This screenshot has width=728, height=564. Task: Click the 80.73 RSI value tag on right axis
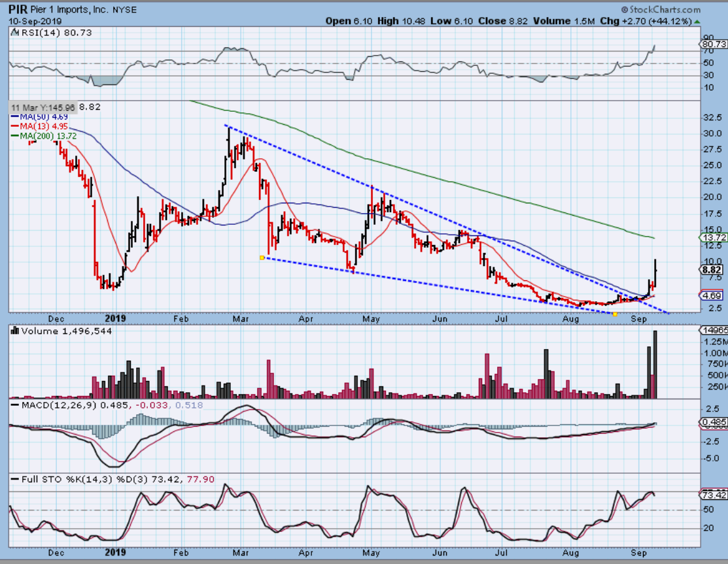point(714,44)
